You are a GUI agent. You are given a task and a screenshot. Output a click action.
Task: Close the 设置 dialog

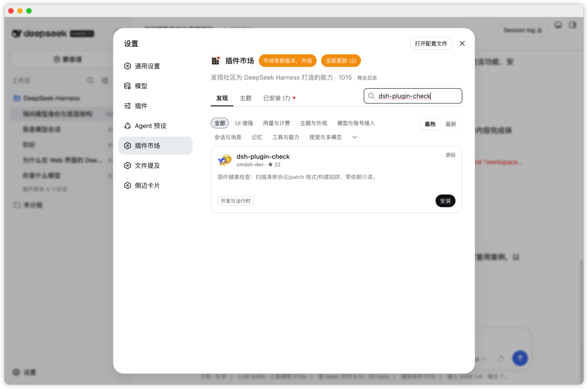[x=462, y=44]
